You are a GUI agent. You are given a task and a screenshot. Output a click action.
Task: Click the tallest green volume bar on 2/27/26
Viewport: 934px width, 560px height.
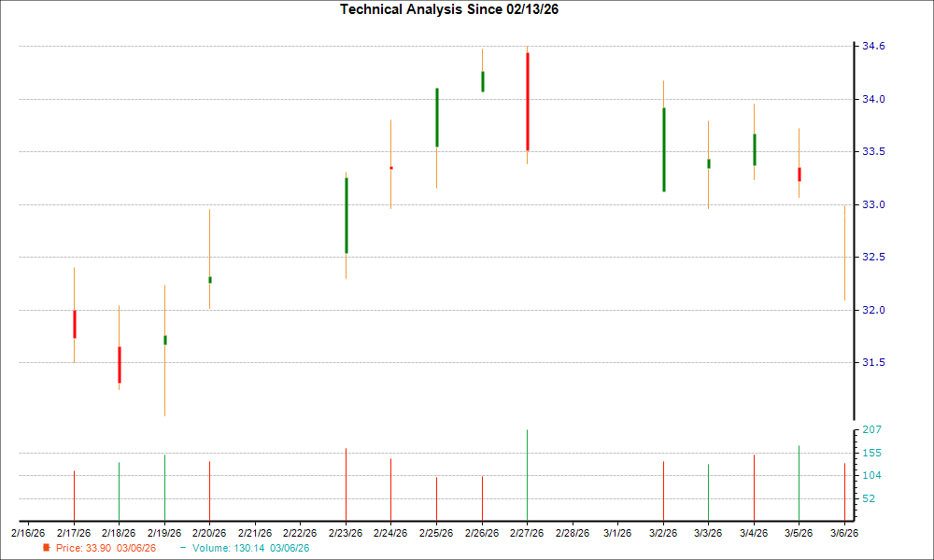point(527,474)
